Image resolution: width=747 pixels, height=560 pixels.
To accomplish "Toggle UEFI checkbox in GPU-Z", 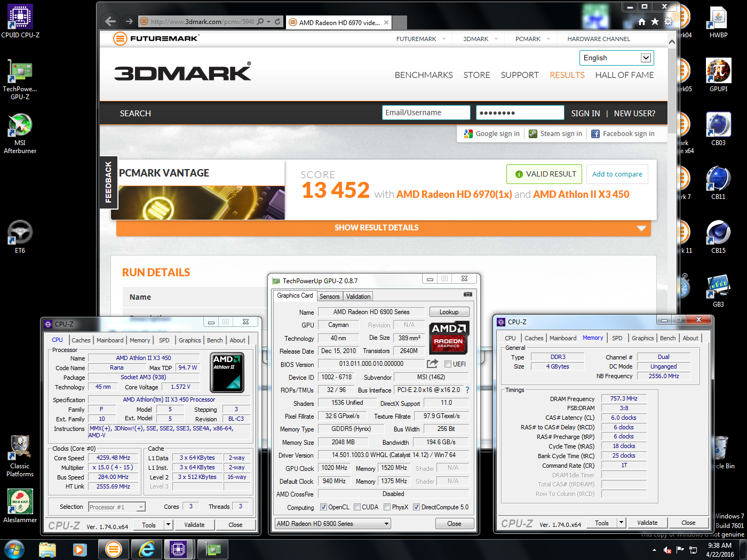I will point(448,364).
